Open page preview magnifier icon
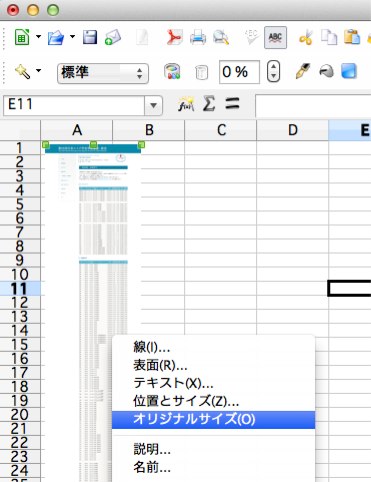 pyautogui.click(x=221, y=37)
